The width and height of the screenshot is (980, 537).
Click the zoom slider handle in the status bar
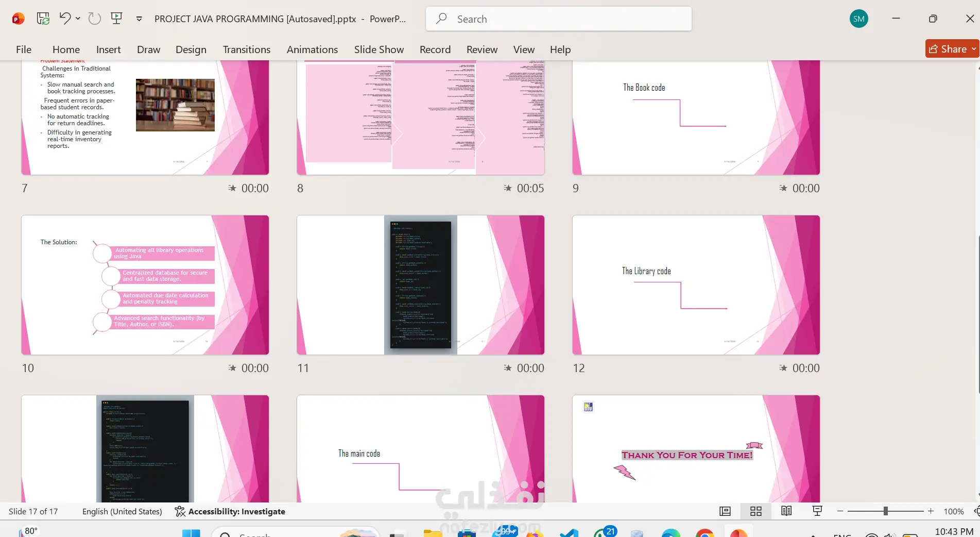pyautogui.click(x=885, y=511)
